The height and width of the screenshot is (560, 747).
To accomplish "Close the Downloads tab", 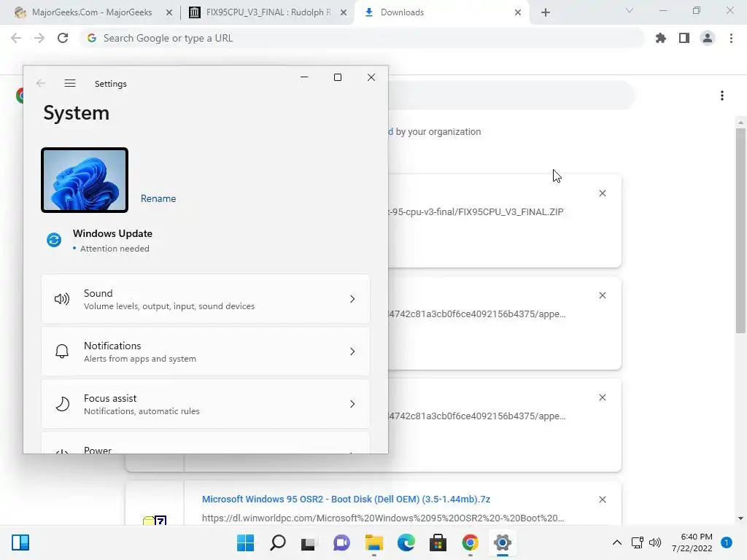I will tap(518, 12).
